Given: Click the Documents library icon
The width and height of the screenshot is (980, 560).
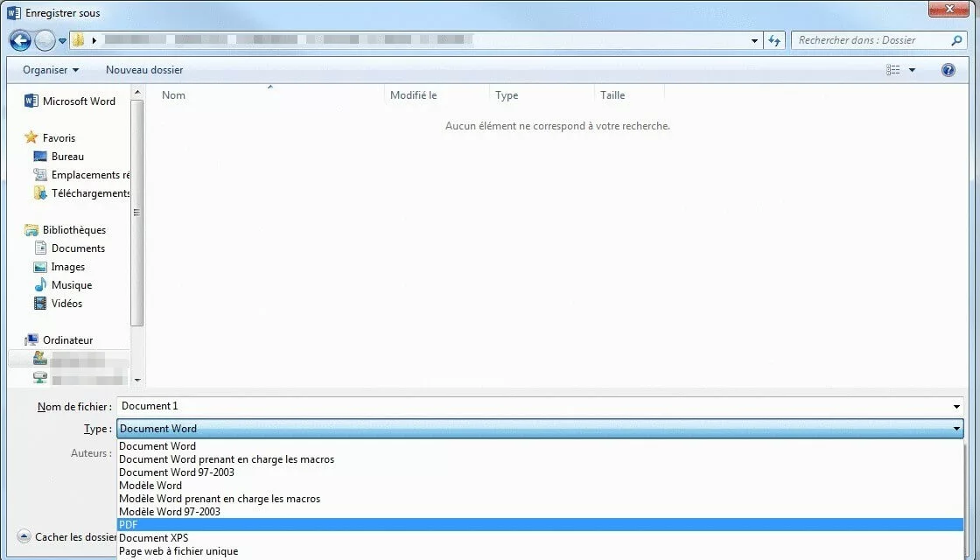Looking at the screenshot, I should [40, 248].
